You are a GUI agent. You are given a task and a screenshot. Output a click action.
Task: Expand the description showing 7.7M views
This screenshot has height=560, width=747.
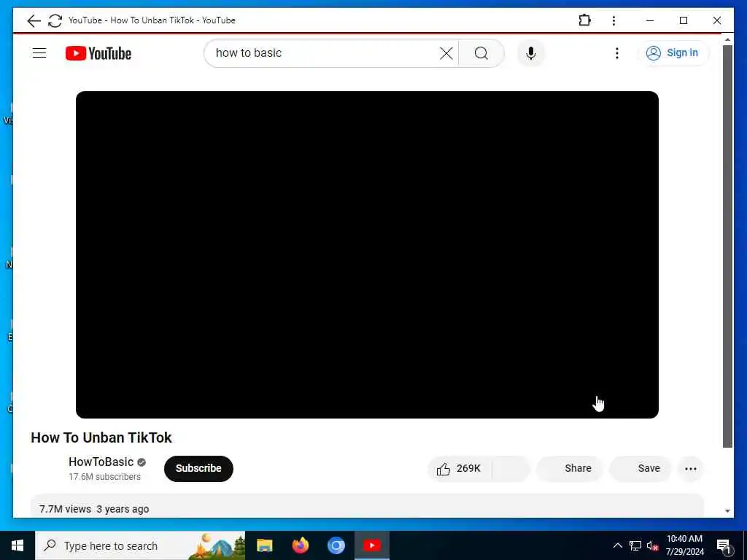pos(367,506)
